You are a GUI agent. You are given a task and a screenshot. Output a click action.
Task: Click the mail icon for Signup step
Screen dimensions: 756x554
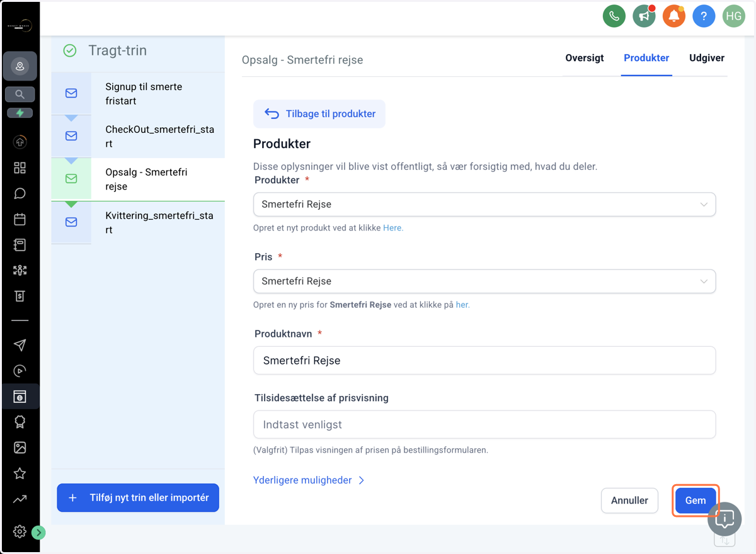pos(71,93)
